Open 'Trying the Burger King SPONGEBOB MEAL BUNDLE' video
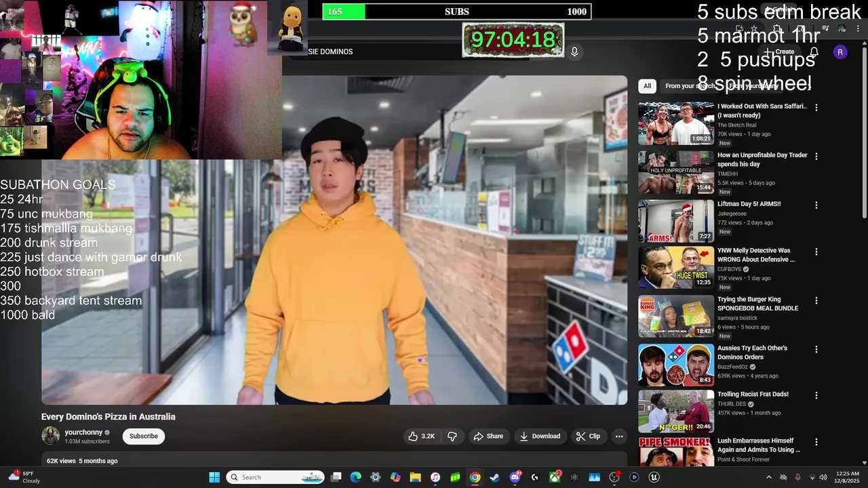 tap(757, 304)
